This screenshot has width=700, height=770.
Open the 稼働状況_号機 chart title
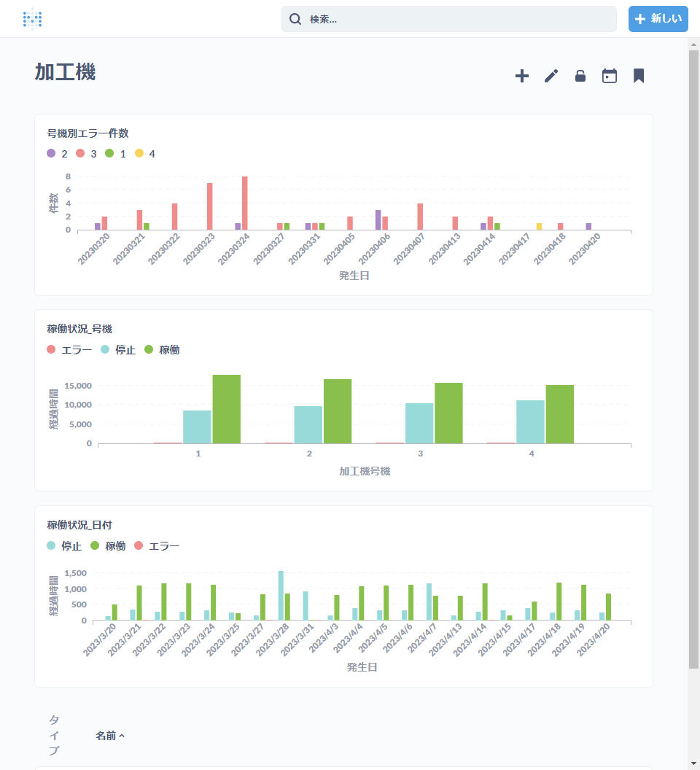tap(79, 329)
